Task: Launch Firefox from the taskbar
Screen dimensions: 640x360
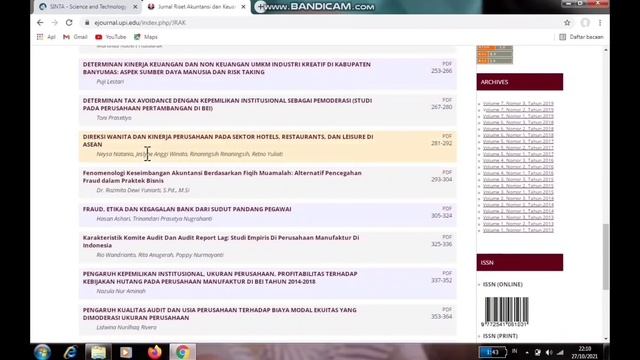Action: [155, 352]
